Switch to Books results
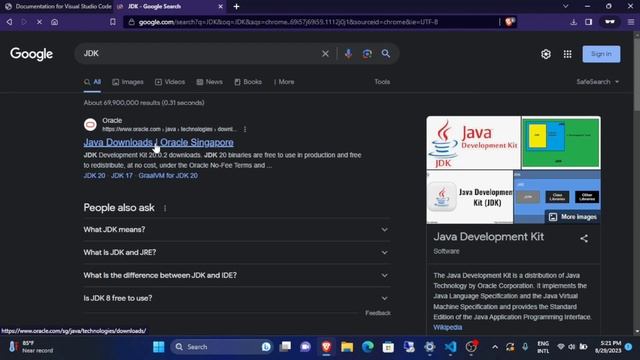Viewport: 640px width, 360px height. (248, 82)
